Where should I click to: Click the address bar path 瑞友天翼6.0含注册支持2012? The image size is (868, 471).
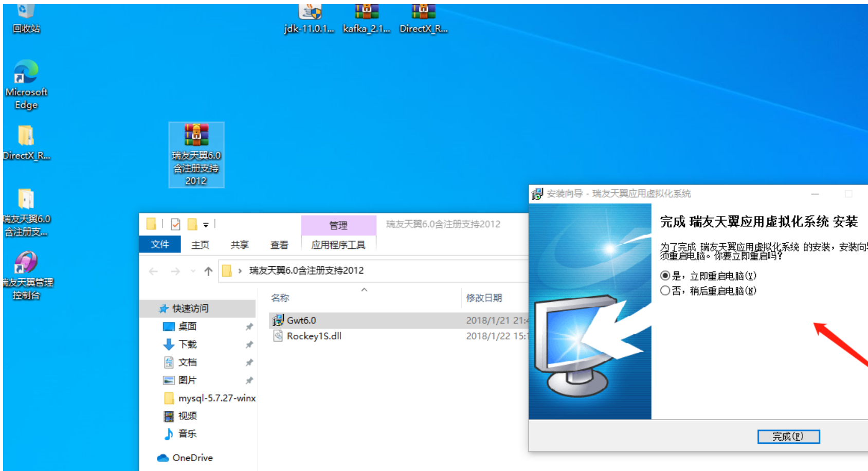point(306,270)
